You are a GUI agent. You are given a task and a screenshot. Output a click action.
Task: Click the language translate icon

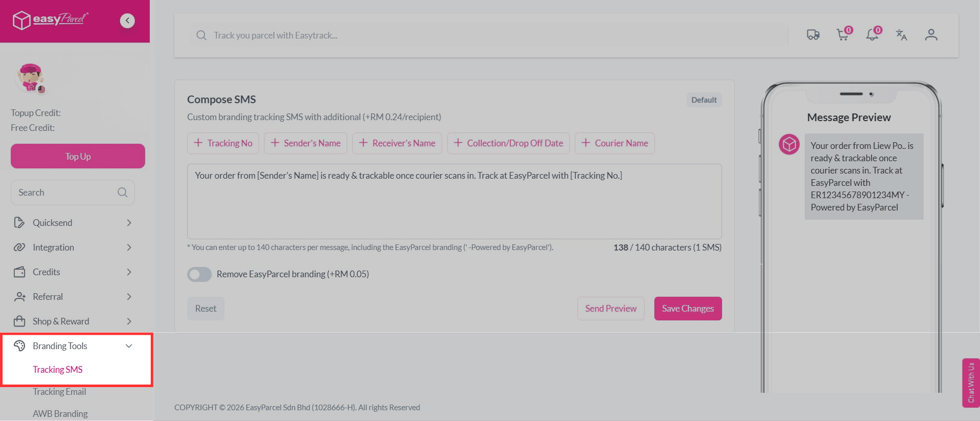point(902,35)
